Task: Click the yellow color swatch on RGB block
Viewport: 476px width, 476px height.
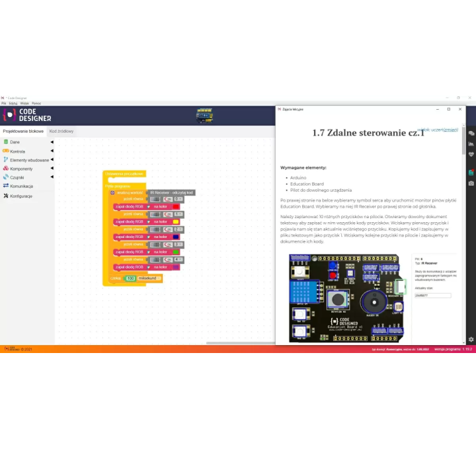Action: click(176, 221)
